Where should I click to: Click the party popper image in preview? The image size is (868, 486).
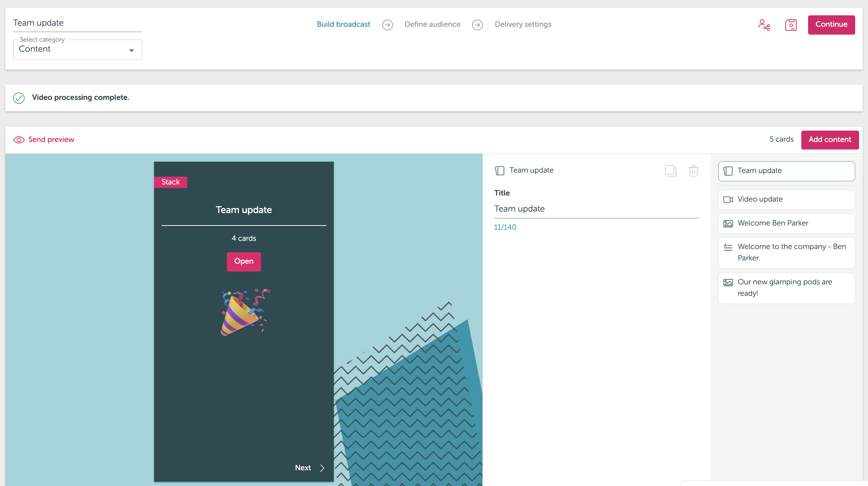(246, 312)
